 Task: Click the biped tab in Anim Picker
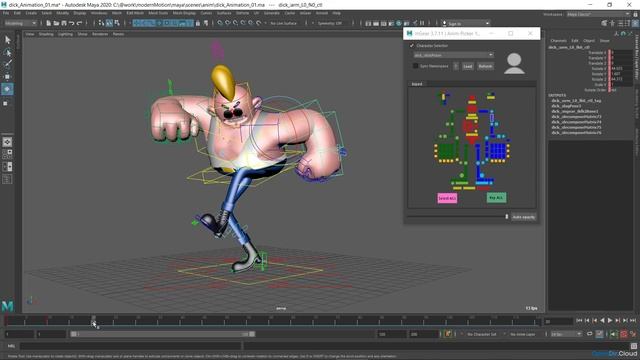tap(417, 84)
